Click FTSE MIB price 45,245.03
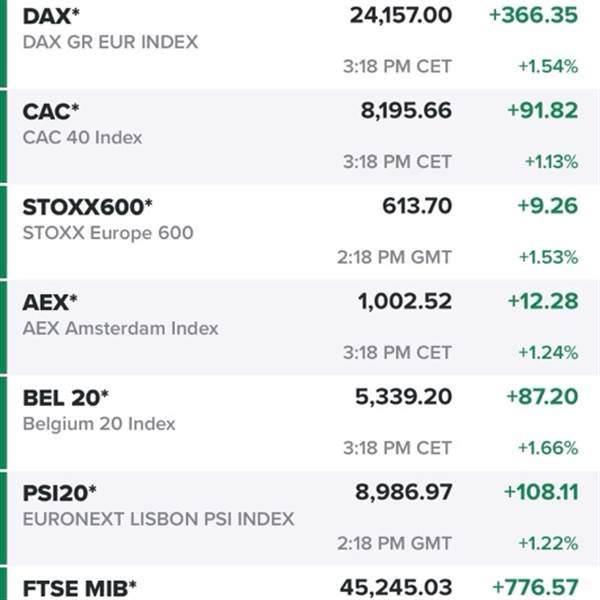 396,587
